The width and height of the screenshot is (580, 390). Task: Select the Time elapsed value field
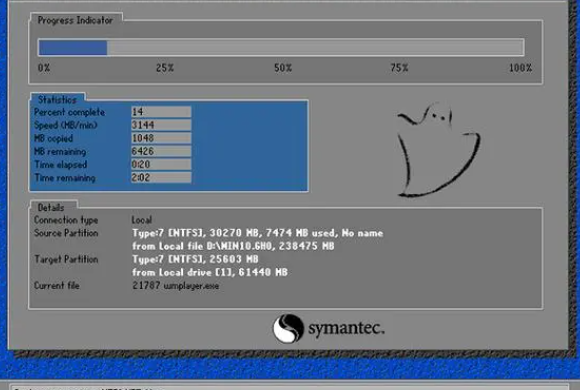point(161,164)
